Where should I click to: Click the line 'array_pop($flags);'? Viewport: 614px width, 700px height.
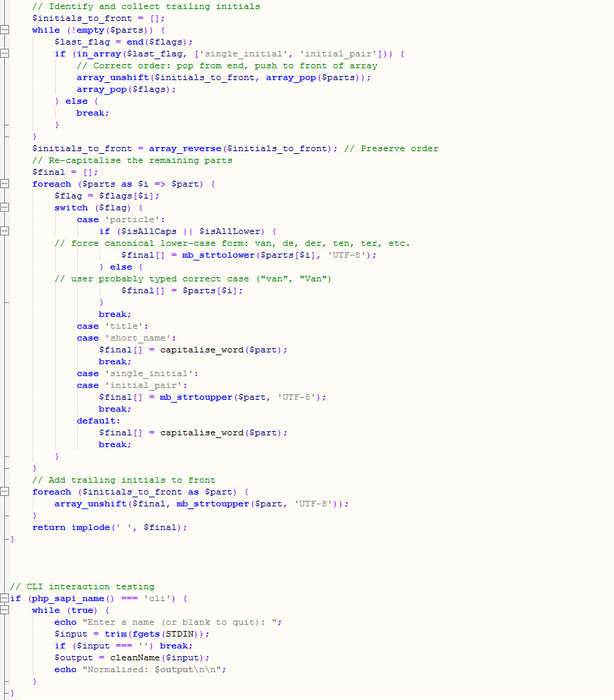tap(126, 89)
